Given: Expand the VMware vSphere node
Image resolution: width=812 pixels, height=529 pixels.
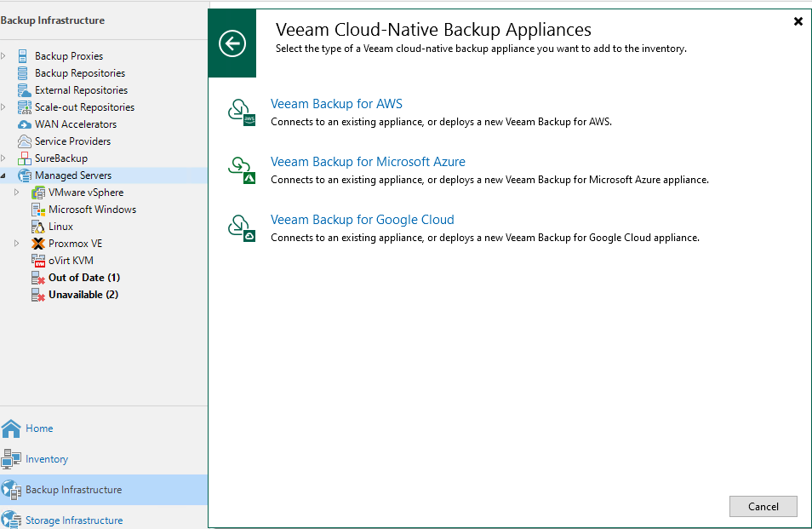Looking at the screenshot, I should [x=17, y=193].
